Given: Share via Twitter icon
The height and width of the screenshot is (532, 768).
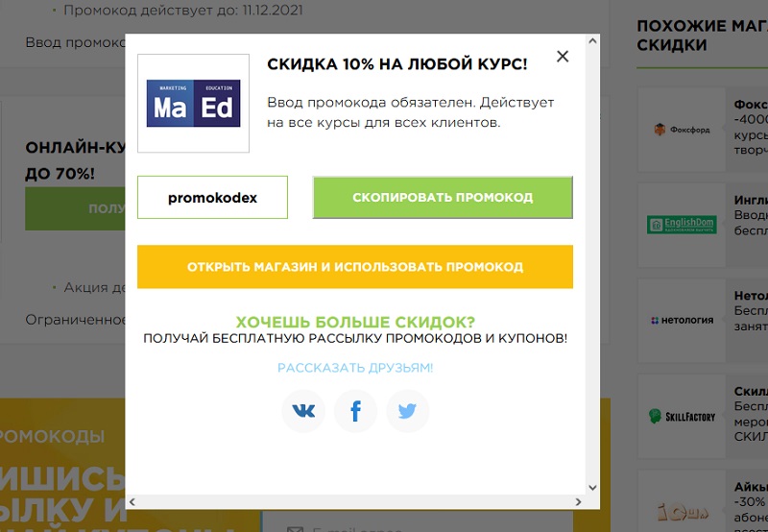Looking at the screenshot, I should point(407,411).
